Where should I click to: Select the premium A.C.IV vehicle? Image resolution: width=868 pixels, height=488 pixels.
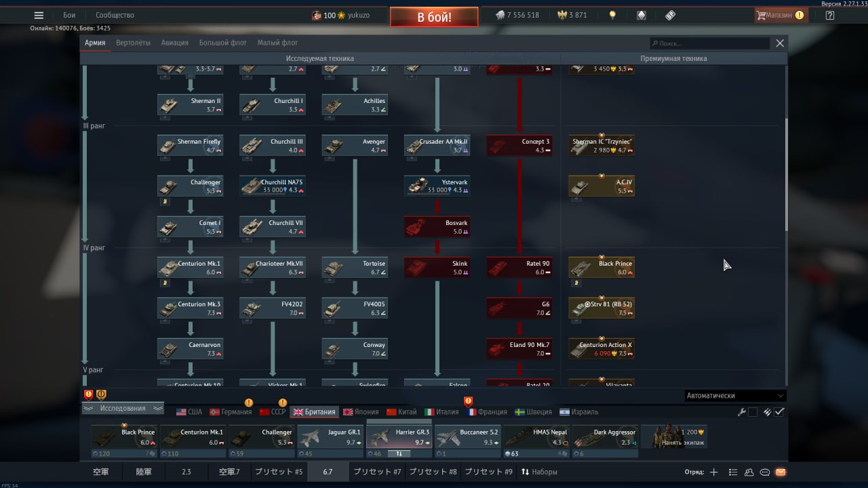[x=601, y=186]
